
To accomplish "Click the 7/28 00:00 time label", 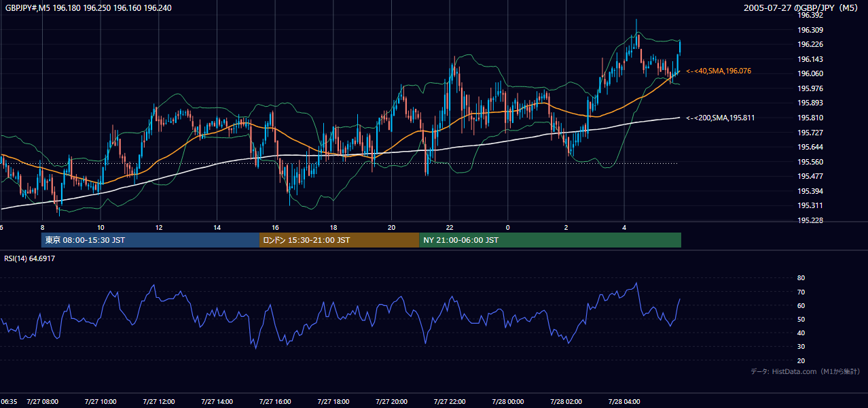I will [508, 401].
